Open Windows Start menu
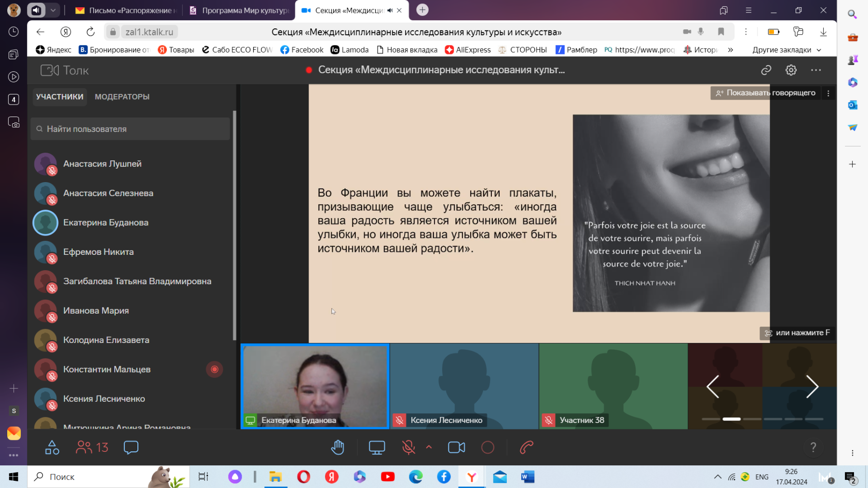Screen dimensions: 868x488 14,477
